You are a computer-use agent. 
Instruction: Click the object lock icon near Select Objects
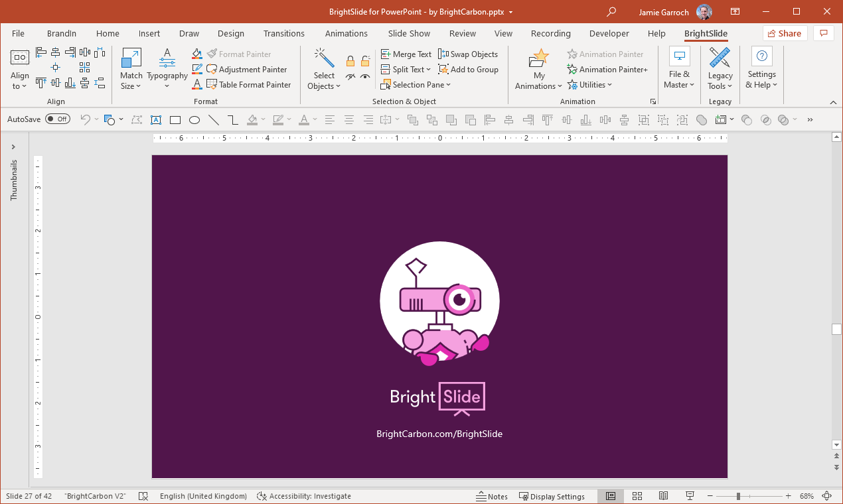pos(350,61)
